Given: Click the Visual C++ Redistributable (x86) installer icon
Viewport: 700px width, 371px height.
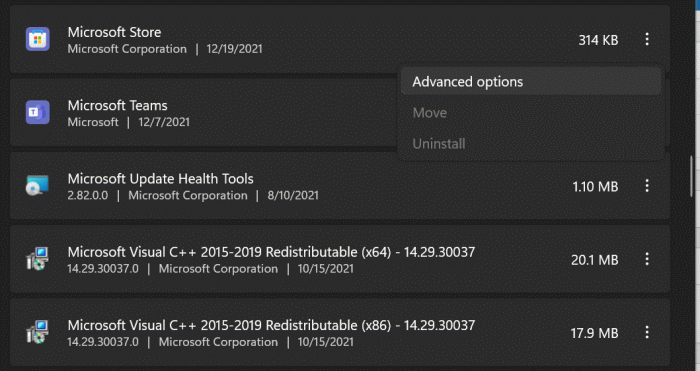Looking at the screenshot, I should coord(38,332).
